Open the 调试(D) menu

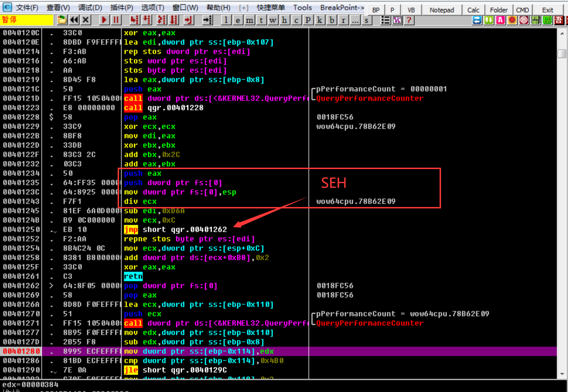pyautogui.click(x=90, y=7)
